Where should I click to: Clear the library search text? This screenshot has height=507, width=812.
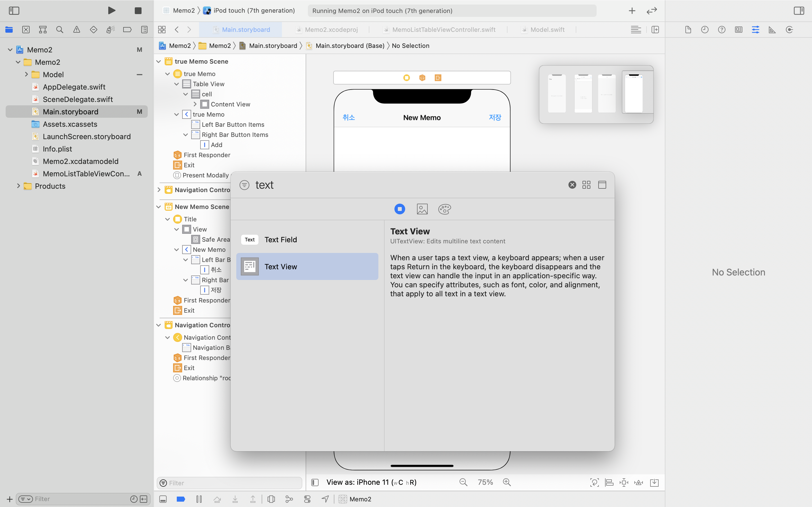point(572,185)
